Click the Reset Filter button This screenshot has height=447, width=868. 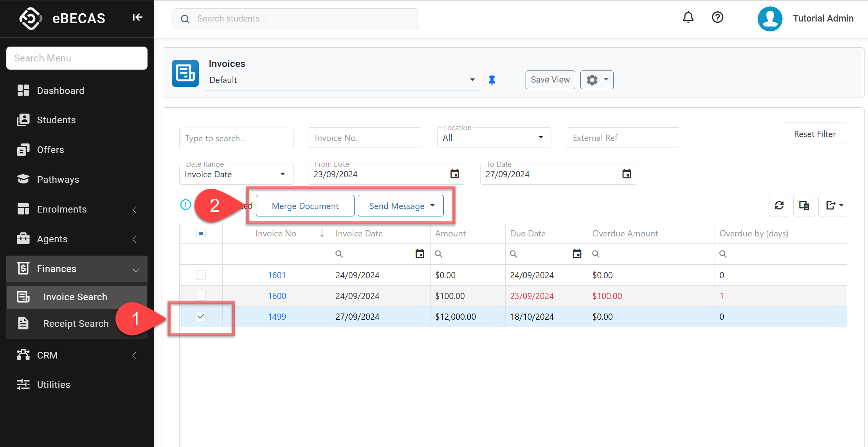click(x=815, y=134)
